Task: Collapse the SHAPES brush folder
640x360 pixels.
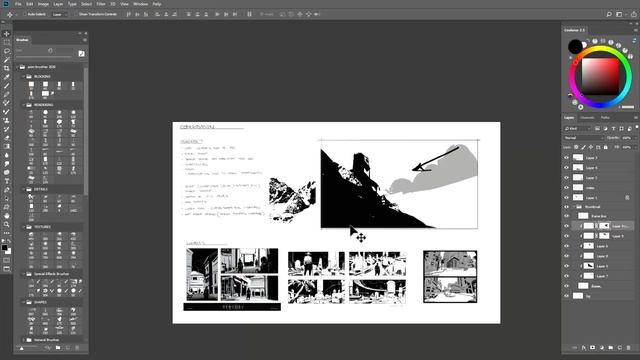Action: tap(23, 302)
